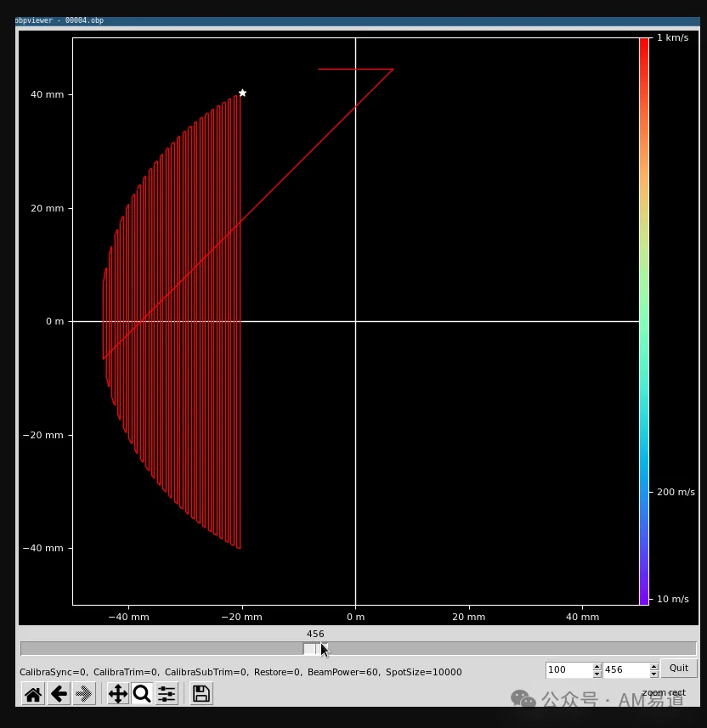Activate the Pan tool (four-way arrows)
The height and width of the screenshot is (728, 707).
118,694
